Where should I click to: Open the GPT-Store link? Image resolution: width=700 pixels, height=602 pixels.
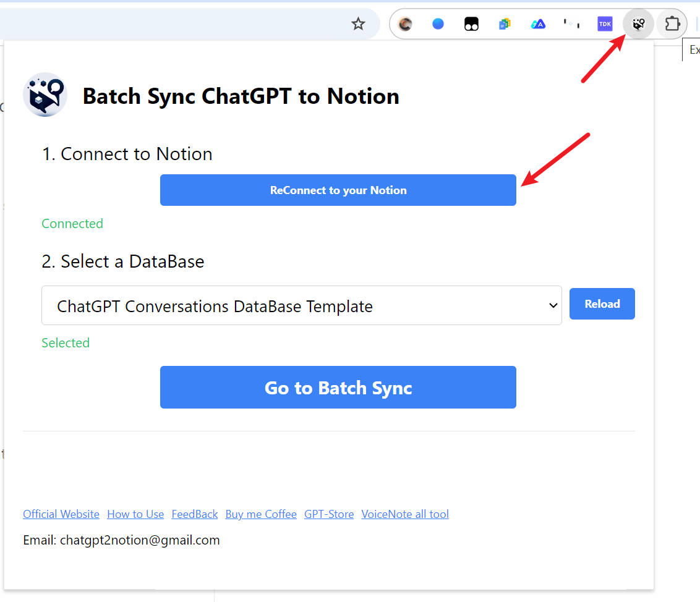329,514
